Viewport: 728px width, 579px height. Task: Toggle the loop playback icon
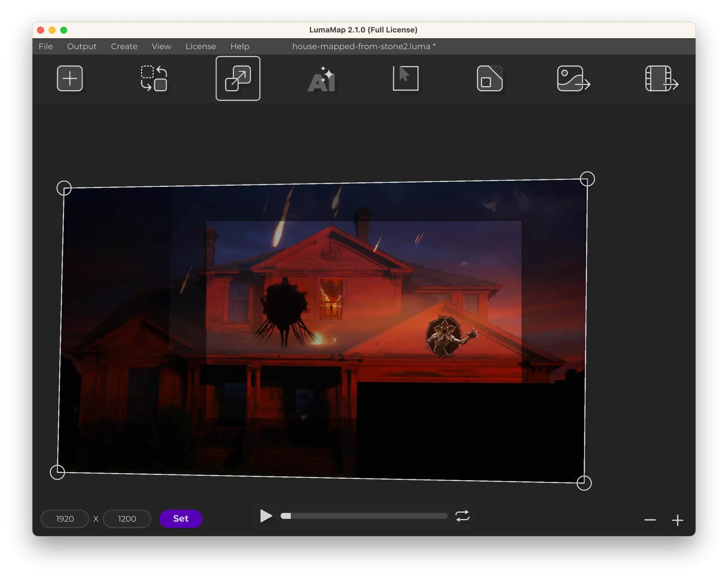coord(462,516)
